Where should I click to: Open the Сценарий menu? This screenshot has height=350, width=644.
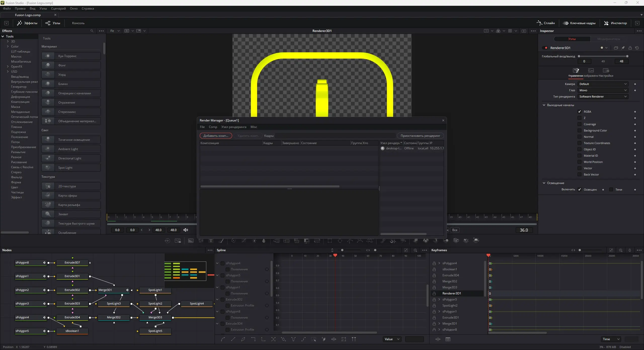tap(58, 8)
